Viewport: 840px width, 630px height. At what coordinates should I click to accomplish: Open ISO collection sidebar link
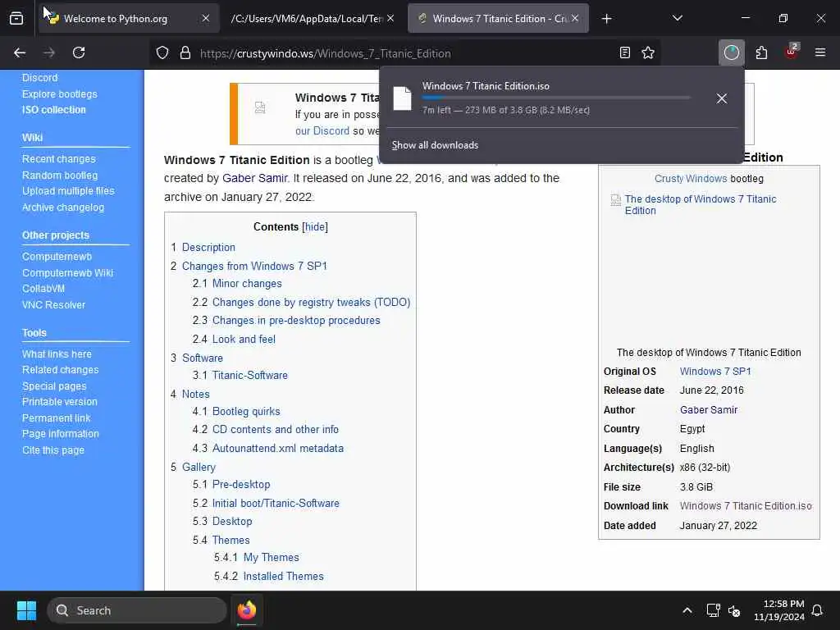coord(53,110)
